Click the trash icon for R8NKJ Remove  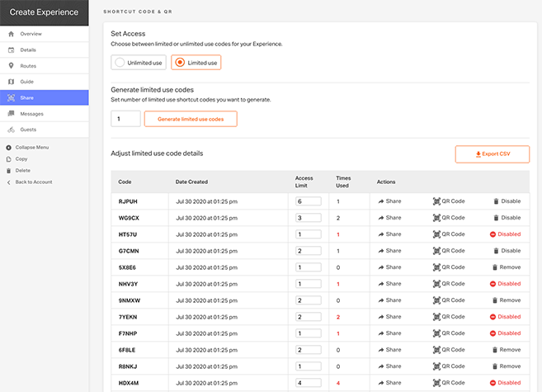coord(495,366)
